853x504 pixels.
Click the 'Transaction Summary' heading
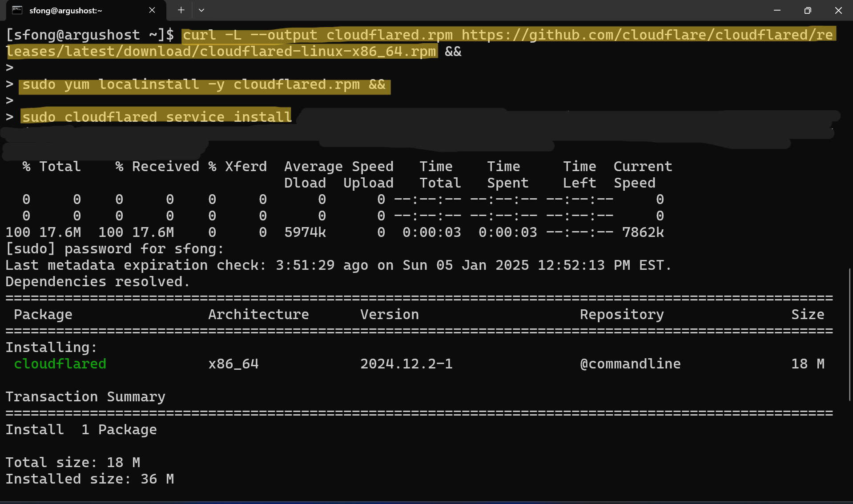[85, 397]
